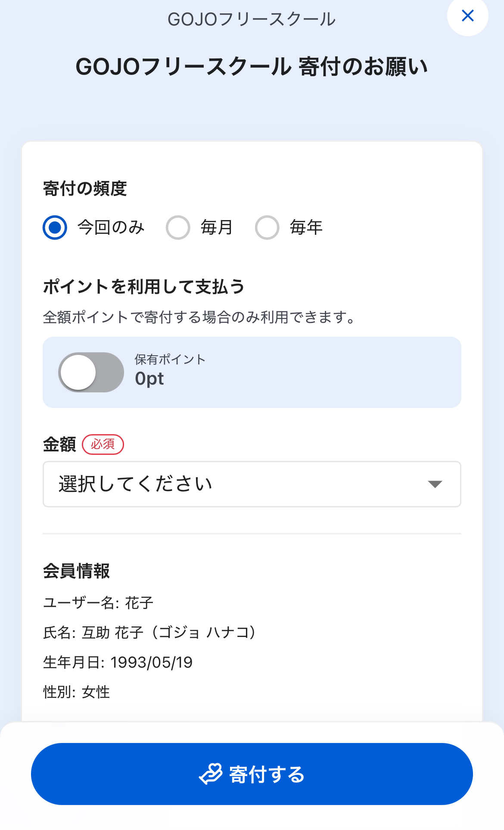Click the 会員情報 section heading

pos(77,571)
